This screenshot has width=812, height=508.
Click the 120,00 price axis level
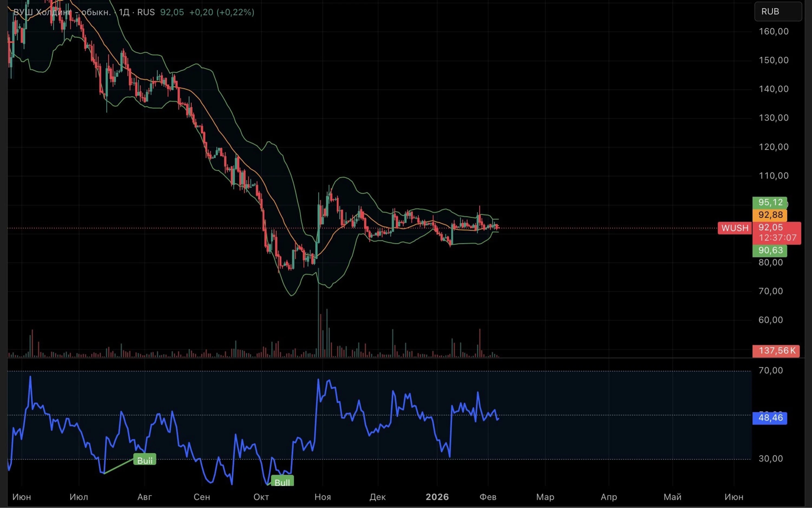774,147
